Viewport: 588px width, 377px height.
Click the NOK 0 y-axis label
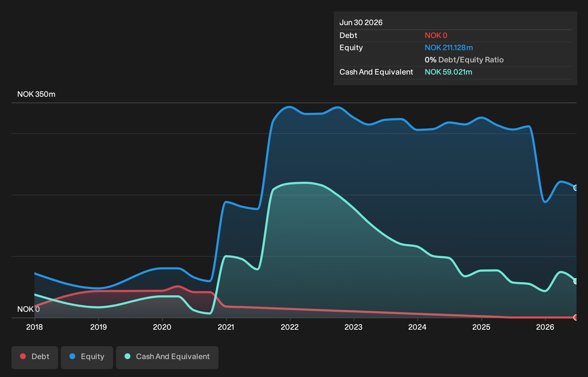(29, 309)
